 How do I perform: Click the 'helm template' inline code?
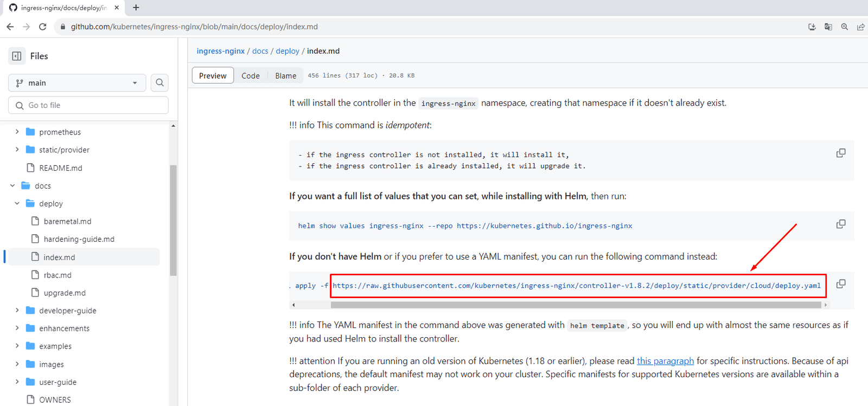[x=597, y=326]
